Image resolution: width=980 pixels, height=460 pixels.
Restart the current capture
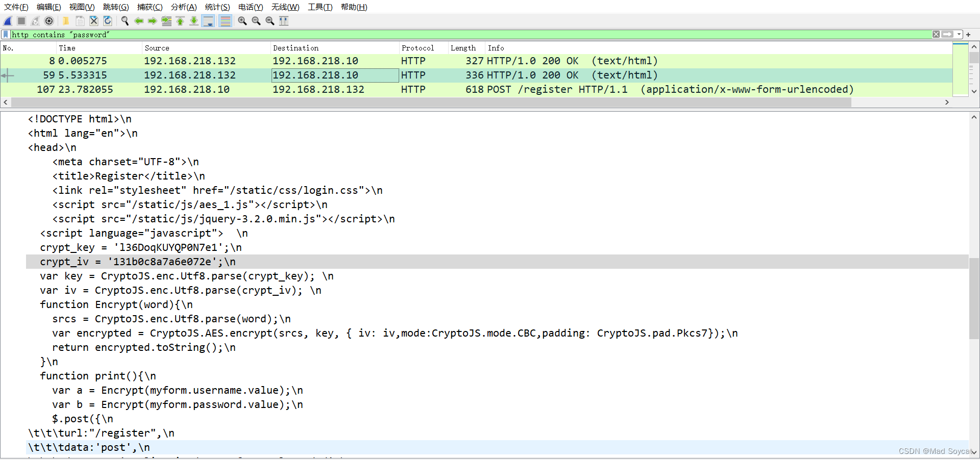click(x=35, y=21)
